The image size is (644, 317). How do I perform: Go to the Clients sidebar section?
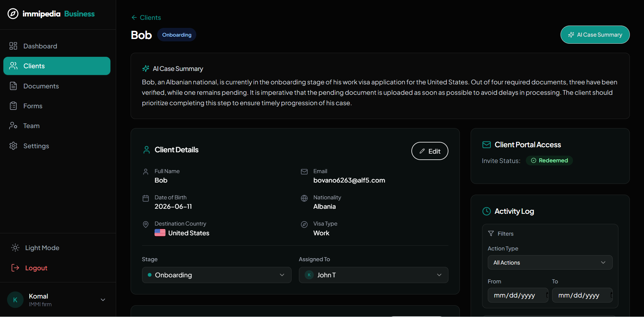pyautogui.click(x=57, y=66)
